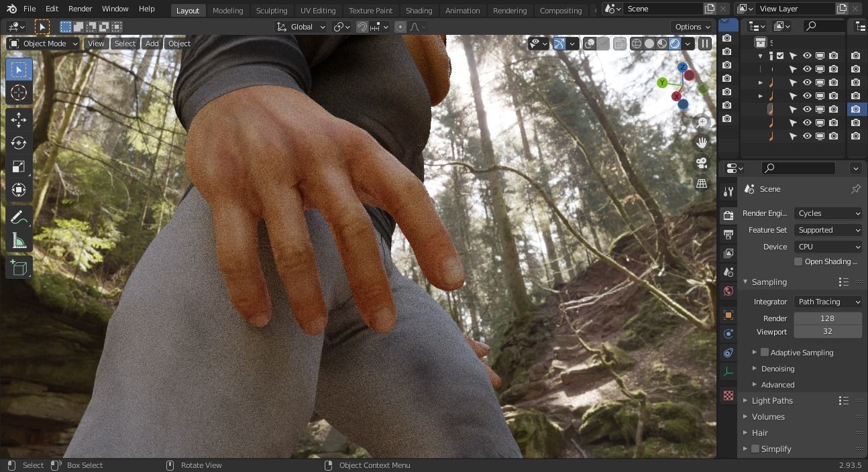Switch perspective/orthographic with grid gizmo
The height and width of the screenshot is (472, 868).
(702, 183)
